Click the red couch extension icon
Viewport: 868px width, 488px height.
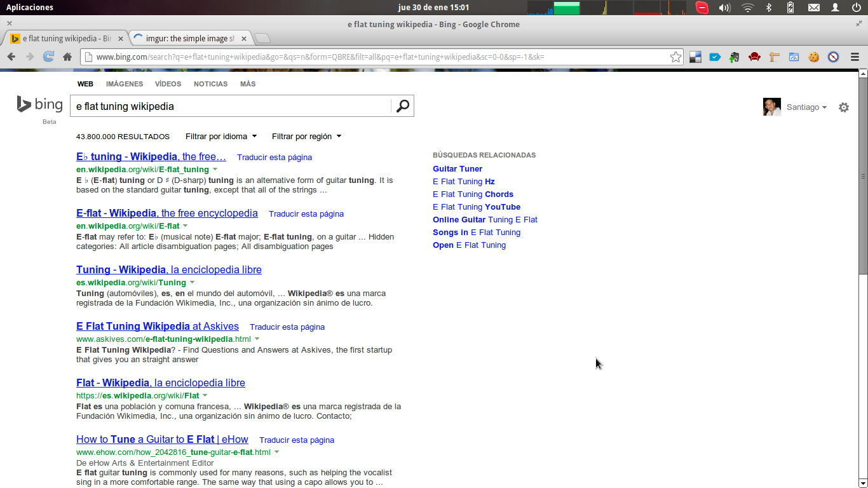coord(754,57)
